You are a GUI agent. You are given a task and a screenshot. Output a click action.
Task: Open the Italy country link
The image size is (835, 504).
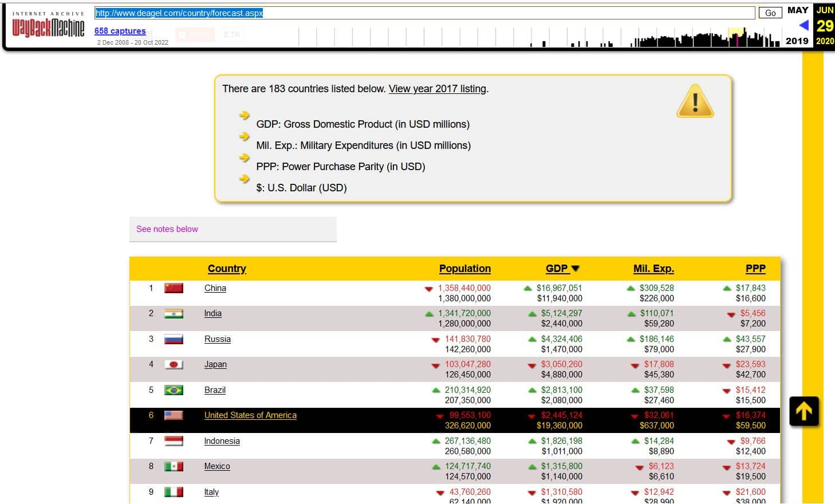tap(211, 492)
